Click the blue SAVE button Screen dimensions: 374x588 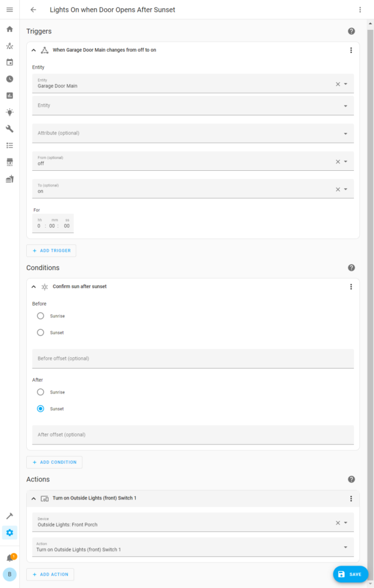coord(350,574)
